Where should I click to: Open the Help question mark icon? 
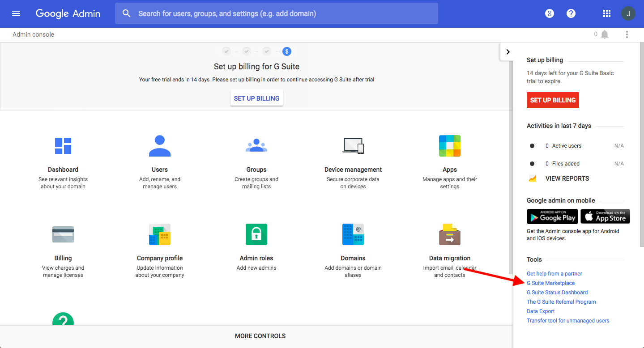click(x=571, y=13)
